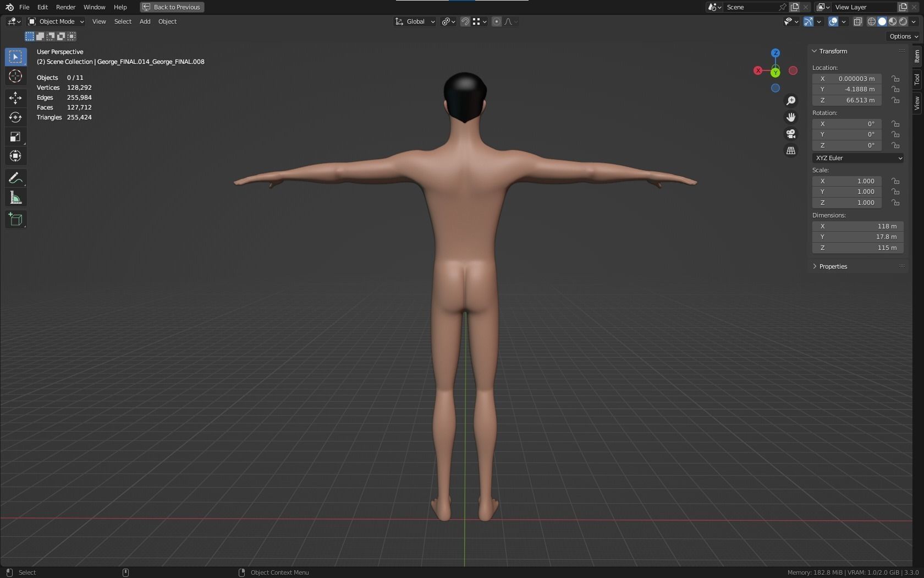Click the green Y axis gizmo handle

[x=776, y=73]
